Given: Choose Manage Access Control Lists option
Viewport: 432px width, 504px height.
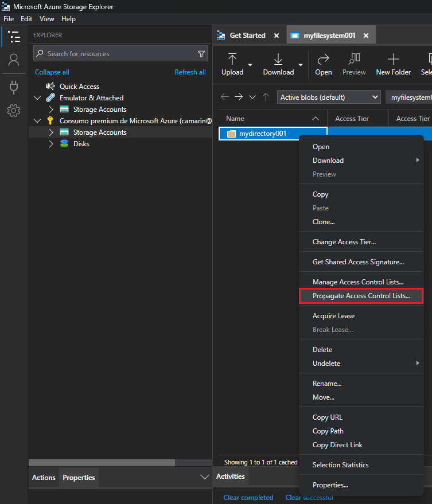Looking at the screenshot, I should 357,282.
